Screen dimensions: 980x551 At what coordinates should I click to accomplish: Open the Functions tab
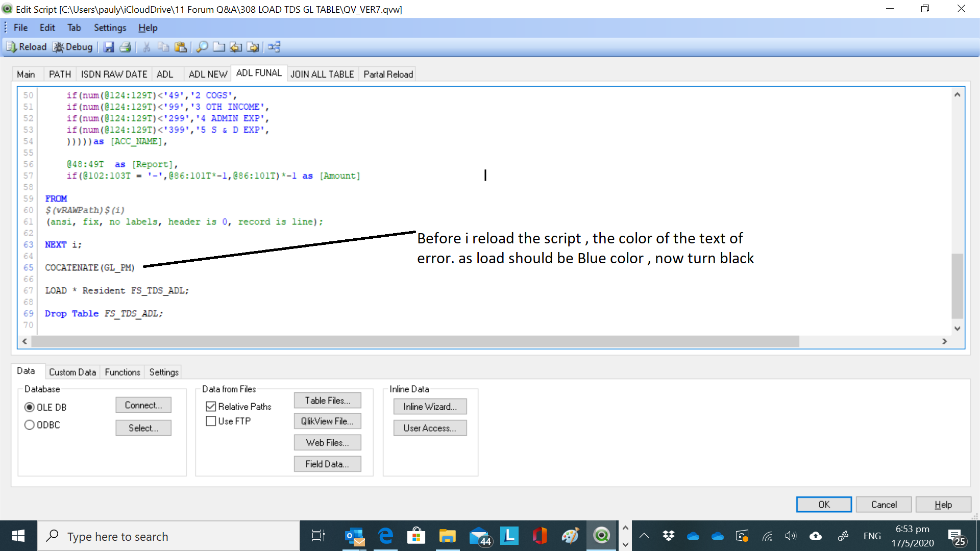pos(122,372)
